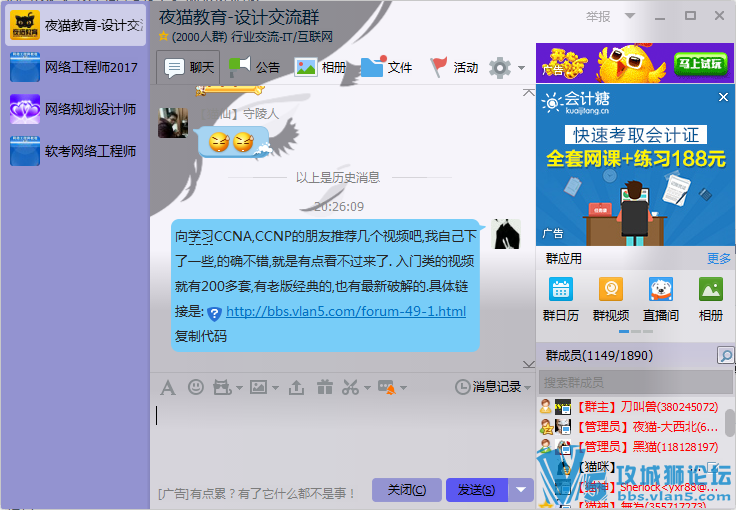Open 消息记录 message history
736x510 pixels.
click(x=488, y=387)
